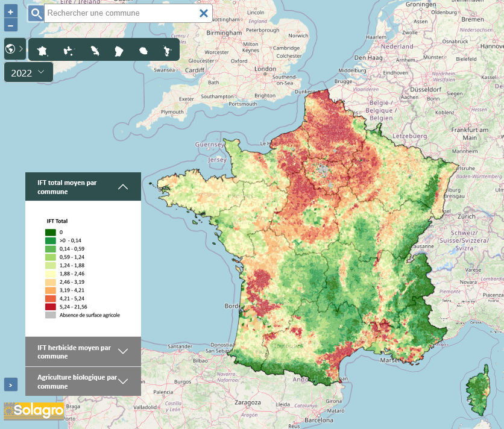Click the Santander label on the map
Viewport: 504px width, 429px height.
pos(180,346)
